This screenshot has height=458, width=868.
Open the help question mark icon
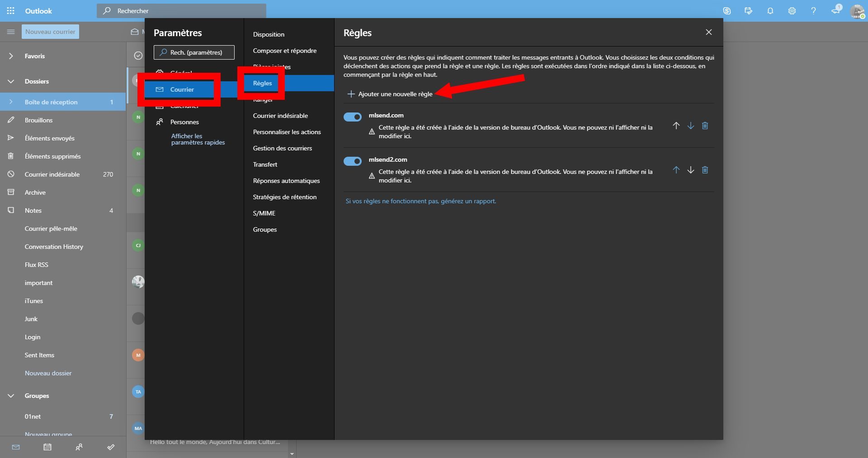click(813, 11)
